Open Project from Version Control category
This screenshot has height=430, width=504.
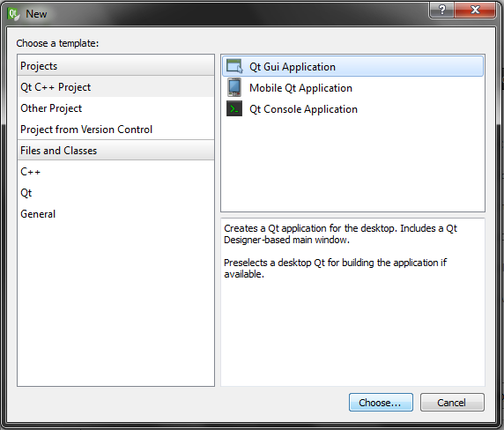click(115, 130)
